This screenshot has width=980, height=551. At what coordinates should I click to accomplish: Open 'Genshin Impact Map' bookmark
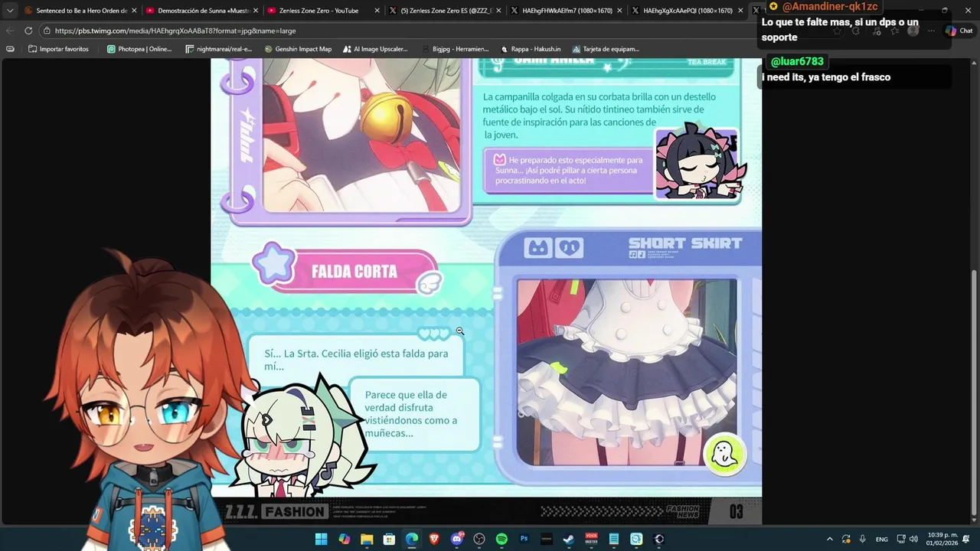(x=298, y=49)
